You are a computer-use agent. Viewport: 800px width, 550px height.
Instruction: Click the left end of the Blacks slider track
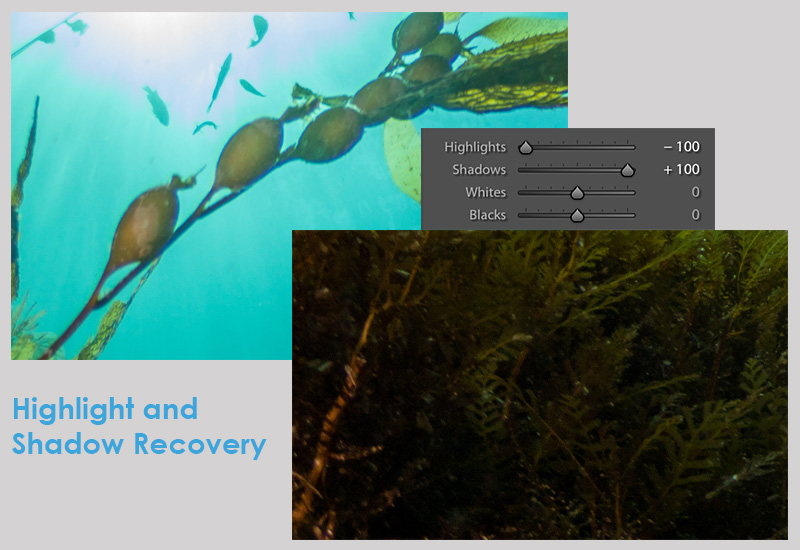tap(519, 216)
